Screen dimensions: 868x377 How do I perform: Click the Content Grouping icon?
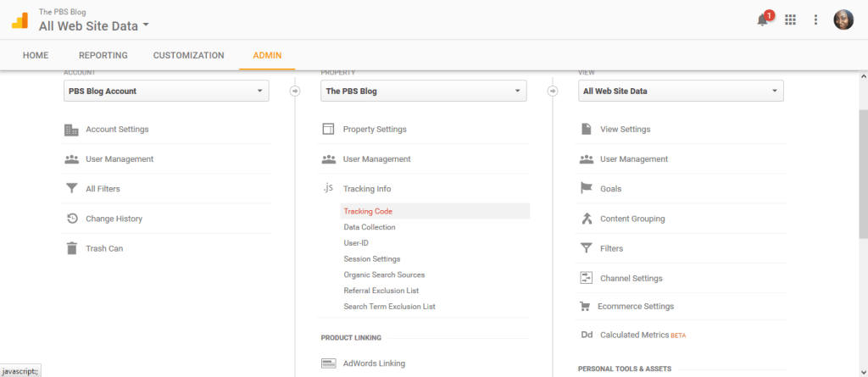click(x=587, y=219)
